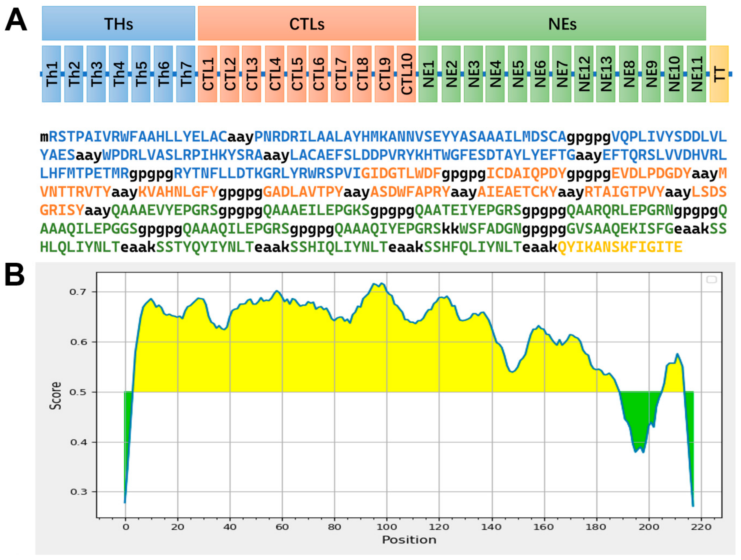This screenshot has height=560, width=741.
Task: Click the Position axis label
Action: coord(409,540)
